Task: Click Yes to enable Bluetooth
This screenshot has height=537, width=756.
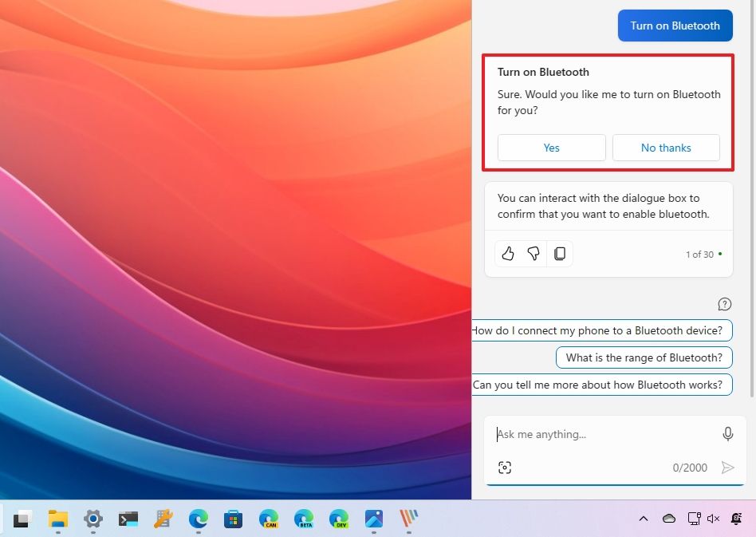Action: (551, 148)
